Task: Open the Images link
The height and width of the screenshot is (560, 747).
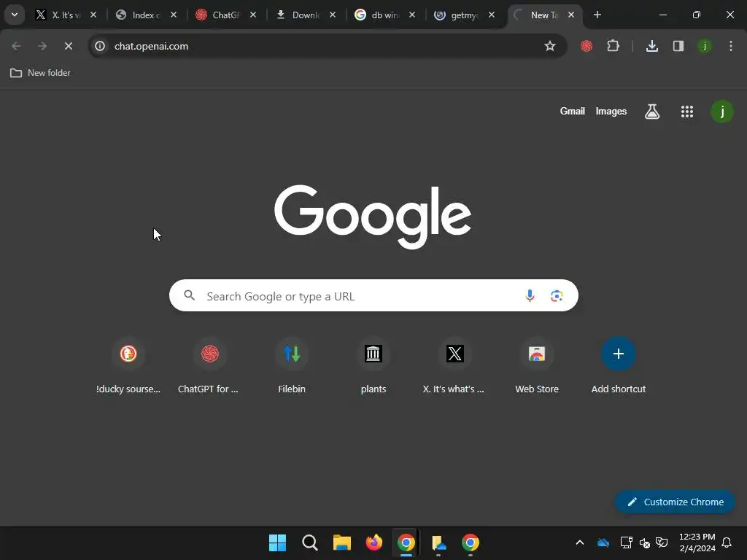Action: click(611, 112)
